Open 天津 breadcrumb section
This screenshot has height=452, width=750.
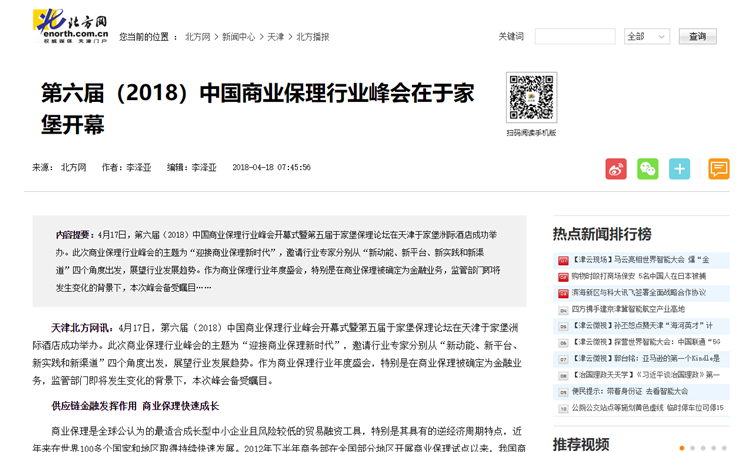pyautogui.click(x=275, y=37)
